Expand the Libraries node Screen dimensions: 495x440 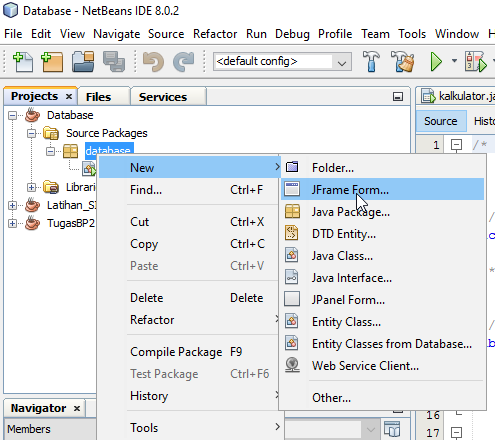(x=31, y=187)
